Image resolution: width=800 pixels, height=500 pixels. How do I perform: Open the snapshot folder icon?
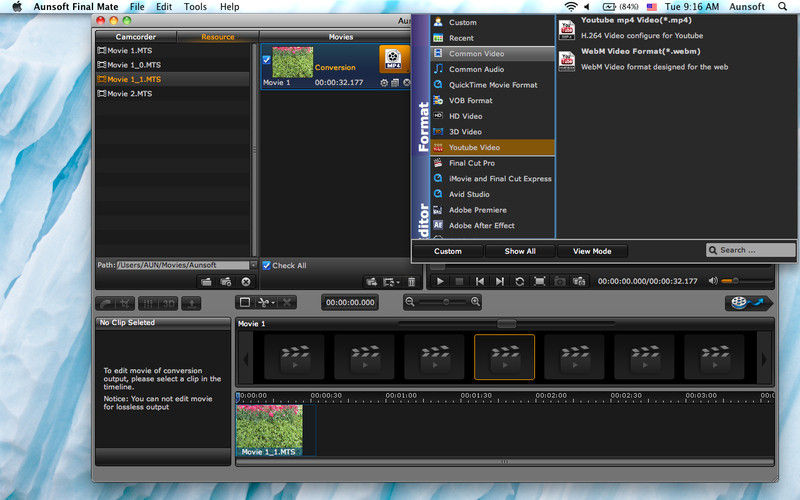click(579, 281)
